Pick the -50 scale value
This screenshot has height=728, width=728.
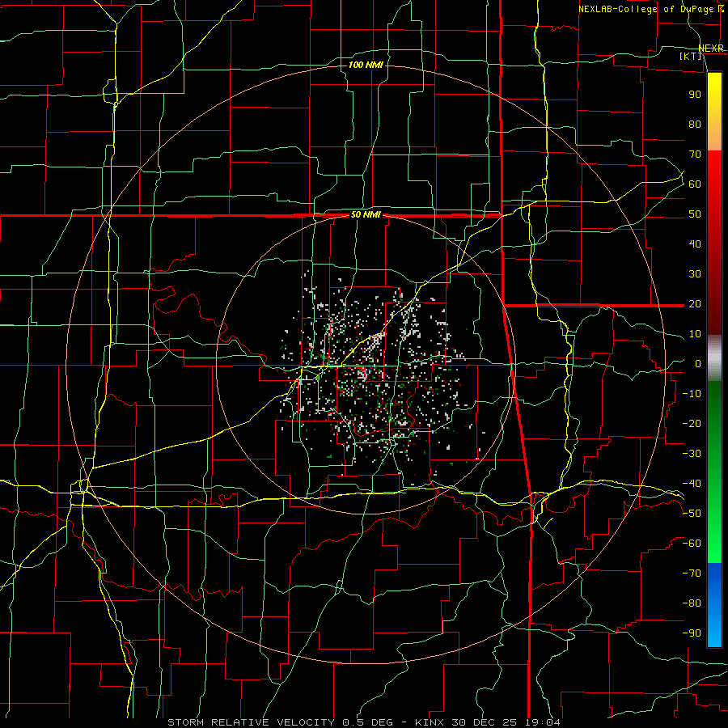692,514
